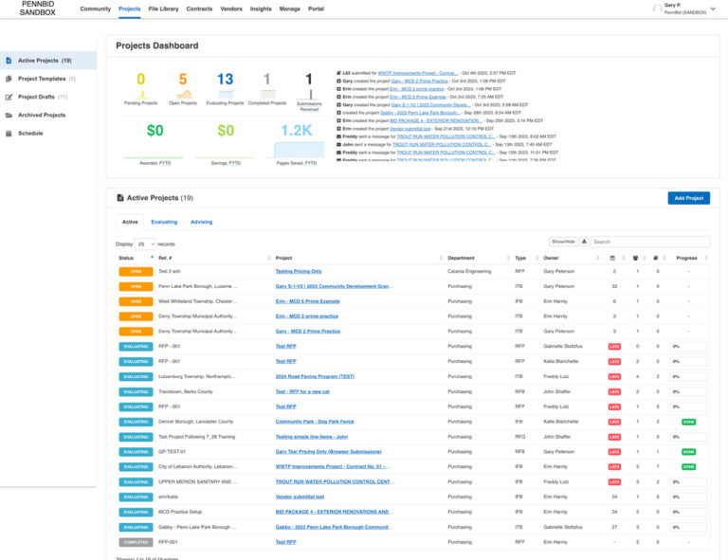Viewport: 728px width, 560px height.
Task: Toggle Show/Hide columns button
Action: point(564,242)
